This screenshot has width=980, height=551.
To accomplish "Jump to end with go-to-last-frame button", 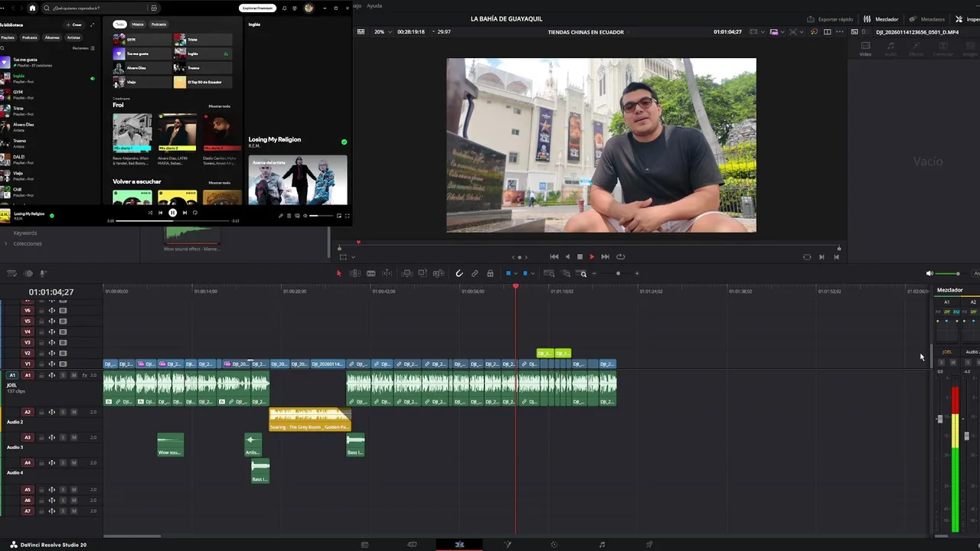I will (605, 257).
